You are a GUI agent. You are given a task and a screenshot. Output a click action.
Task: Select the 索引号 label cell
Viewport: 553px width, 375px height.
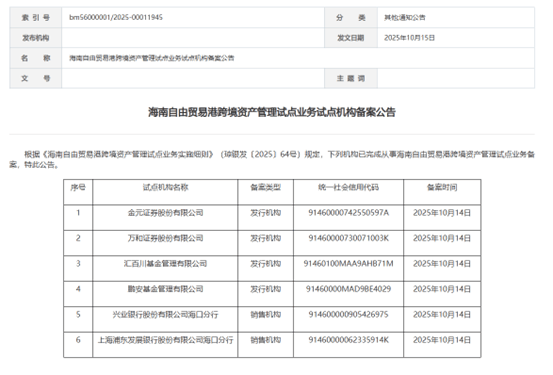36,18
